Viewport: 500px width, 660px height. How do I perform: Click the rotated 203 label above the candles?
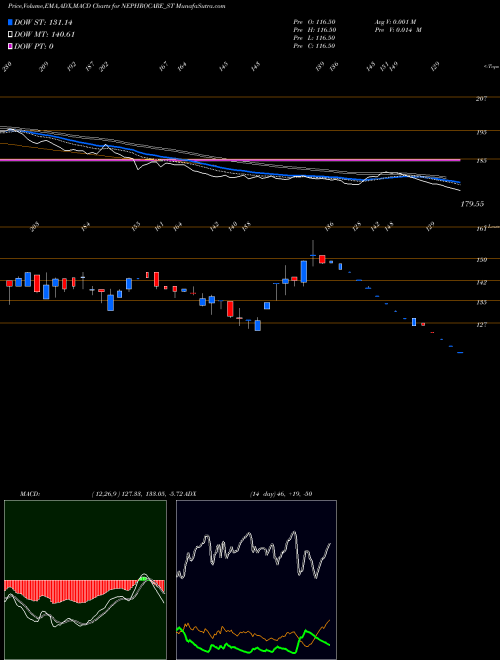tap(35, 227)
